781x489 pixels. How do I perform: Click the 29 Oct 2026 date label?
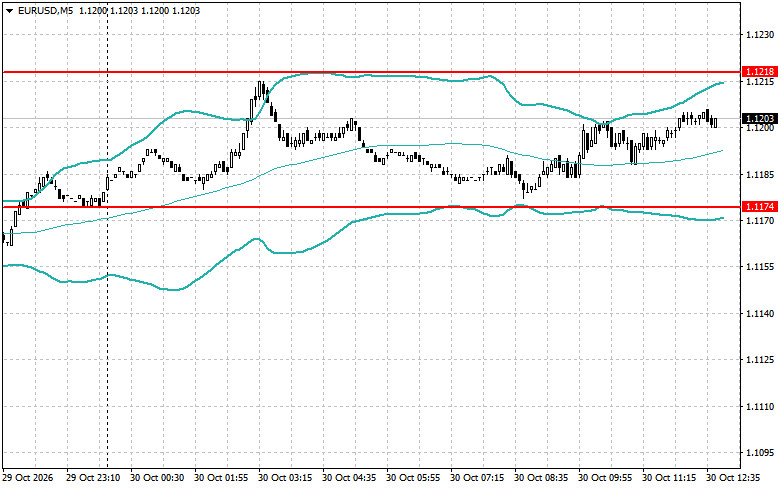(x=28, y=478)
